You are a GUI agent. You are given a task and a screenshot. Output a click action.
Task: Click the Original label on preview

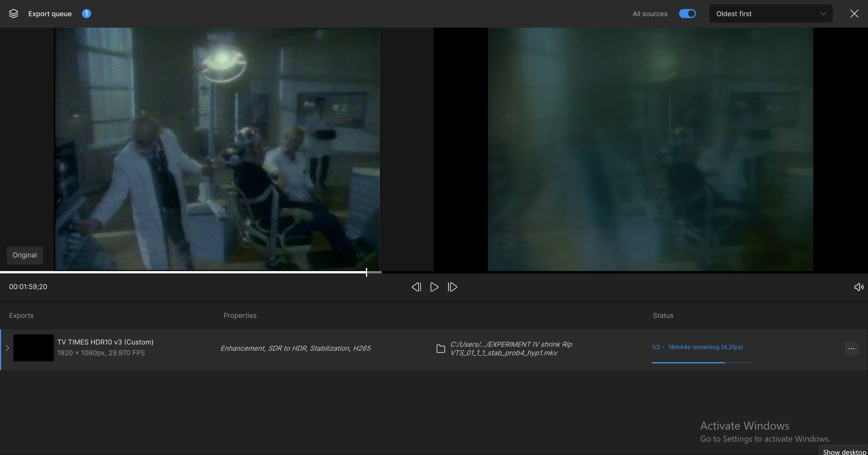(25, 255)
